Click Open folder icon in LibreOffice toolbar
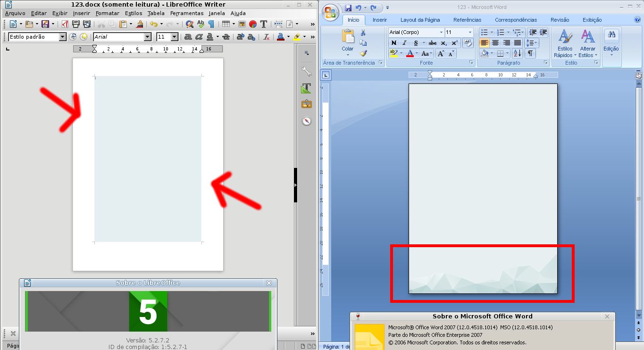Screen dimensions: 644x350 tap(29, 24)
